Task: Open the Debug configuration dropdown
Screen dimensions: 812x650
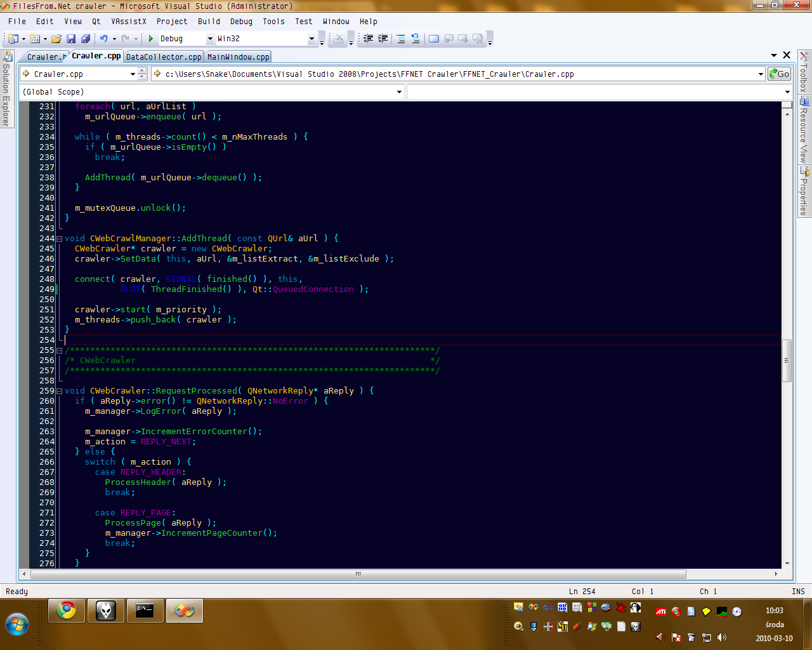Action: pos(210,39)
